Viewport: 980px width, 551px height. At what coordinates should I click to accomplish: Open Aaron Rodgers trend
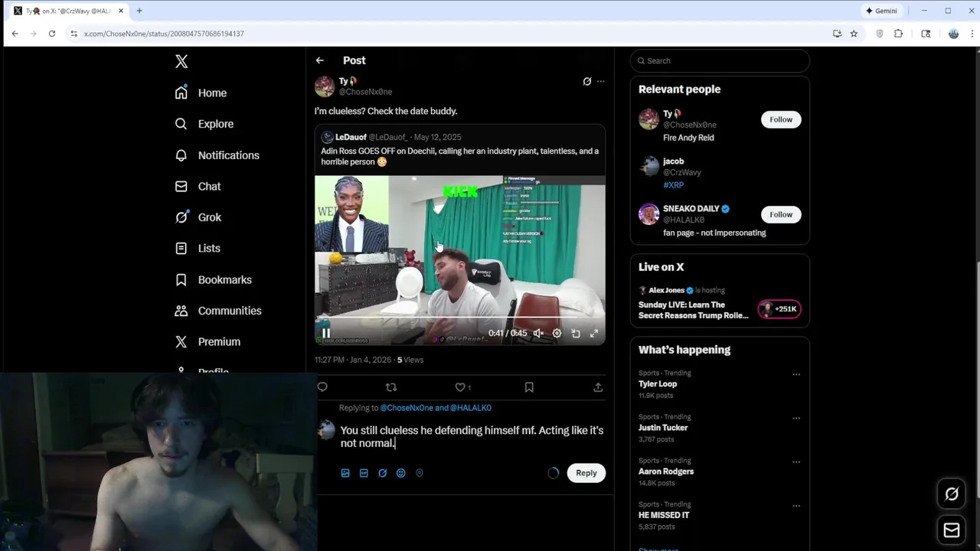coord(666,471)
